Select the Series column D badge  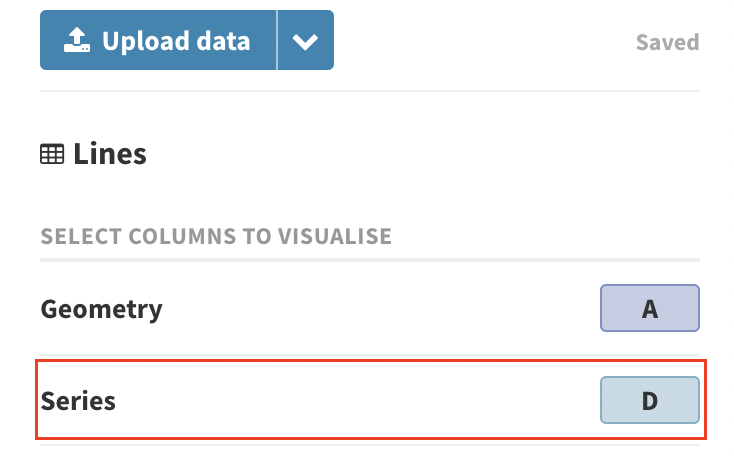click(x=650, y=400)
